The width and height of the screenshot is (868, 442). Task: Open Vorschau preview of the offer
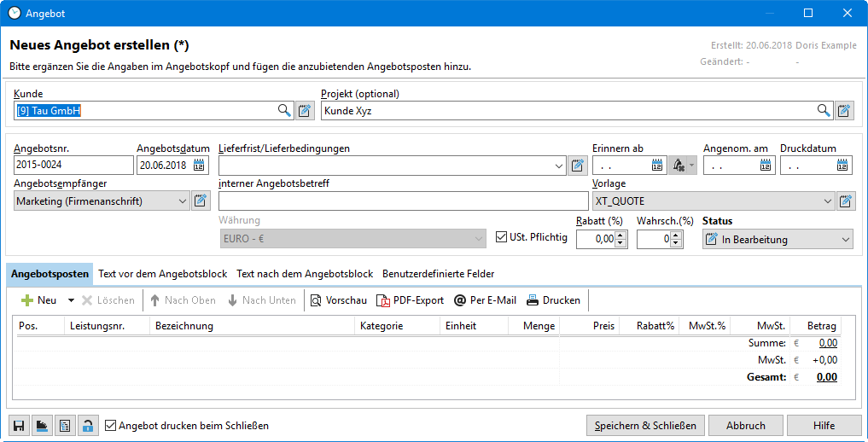coord(338,300)
